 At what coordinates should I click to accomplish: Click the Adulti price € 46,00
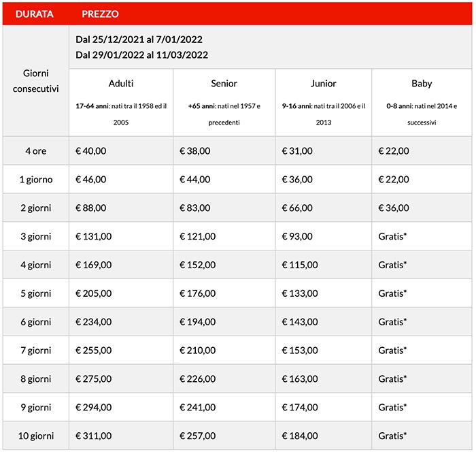(x=92, y=180)
